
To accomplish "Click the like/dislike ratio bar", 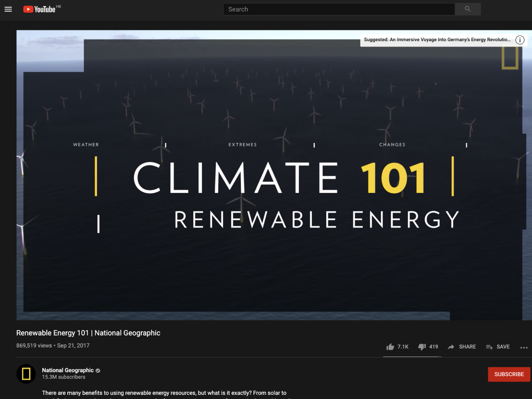I will [412, 357].
